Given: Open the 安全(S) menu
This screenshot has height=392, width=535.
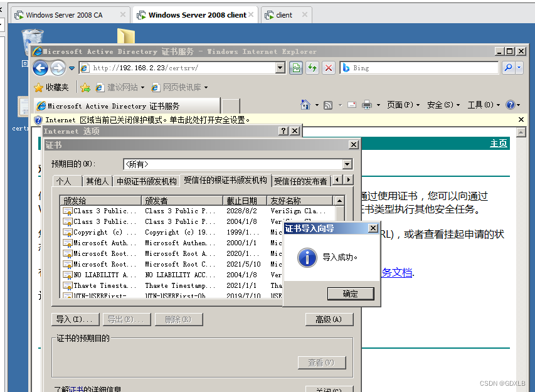Looking at the screenshot, I should 443,105.
